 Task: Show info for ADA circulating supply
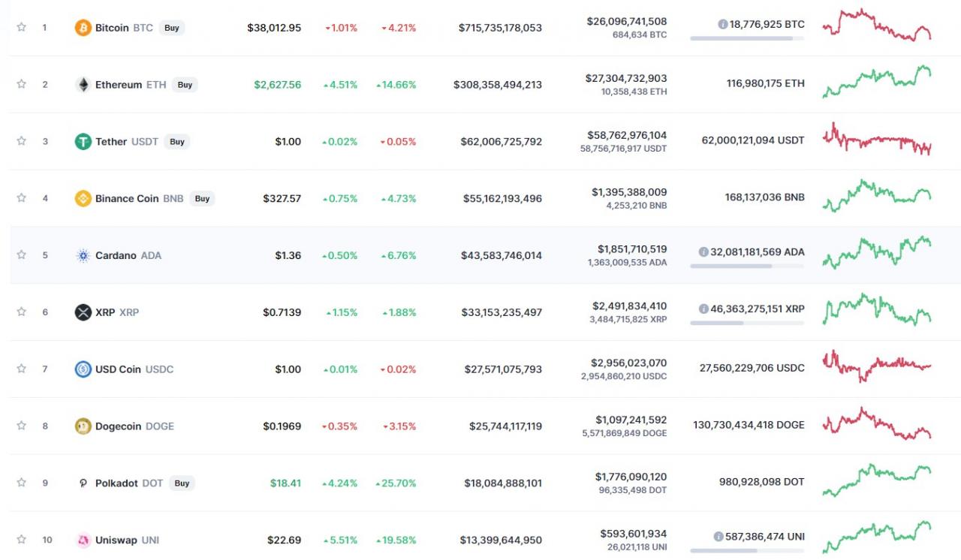click(x=703, y=252)
